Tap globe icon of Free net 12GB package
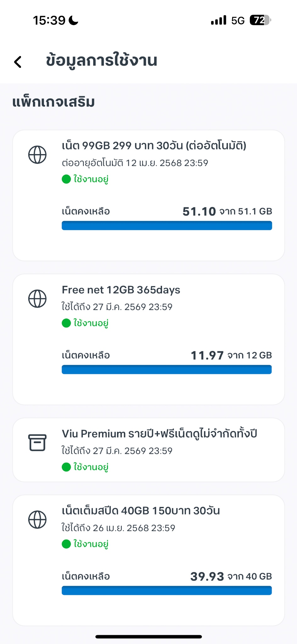 (x=37, y=298)
